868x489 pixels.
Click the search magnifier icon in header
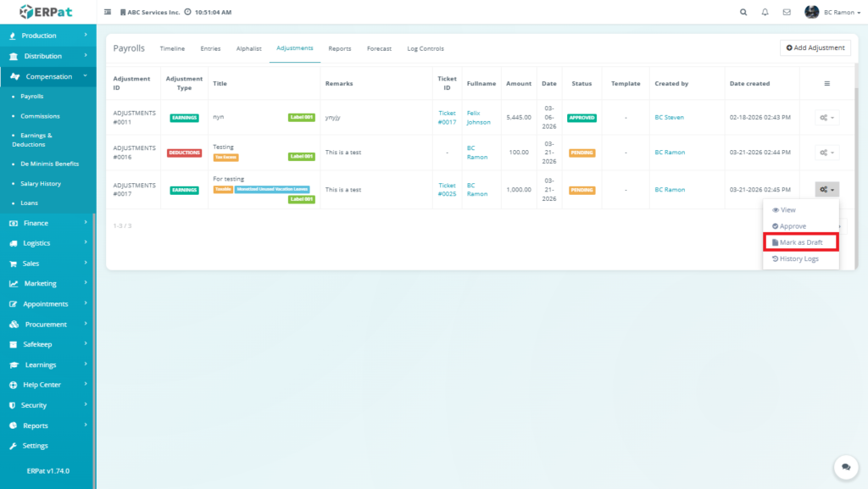point(743,13)
